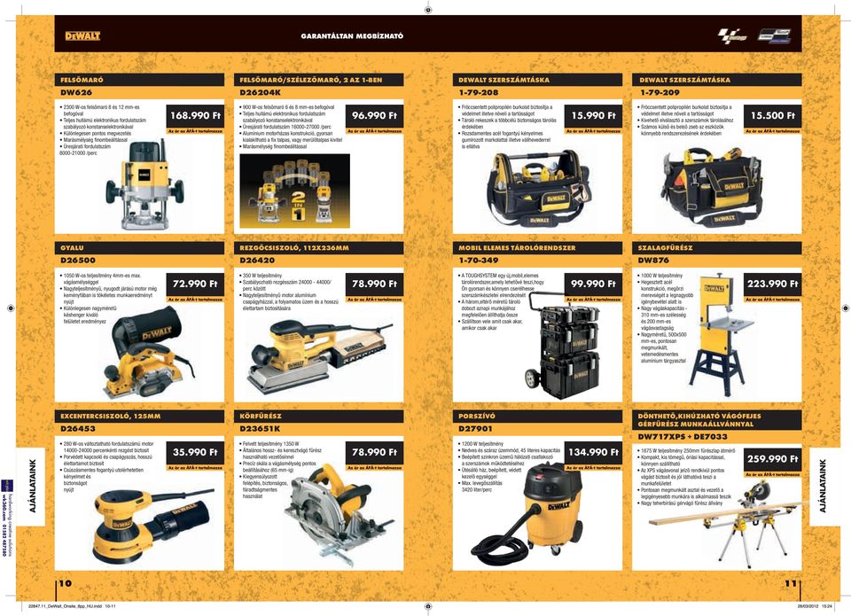Select the DeWalt Szerszámtáska heading above 1-79-208
This screenshot has width=851, height=616.
coord(504,80)
